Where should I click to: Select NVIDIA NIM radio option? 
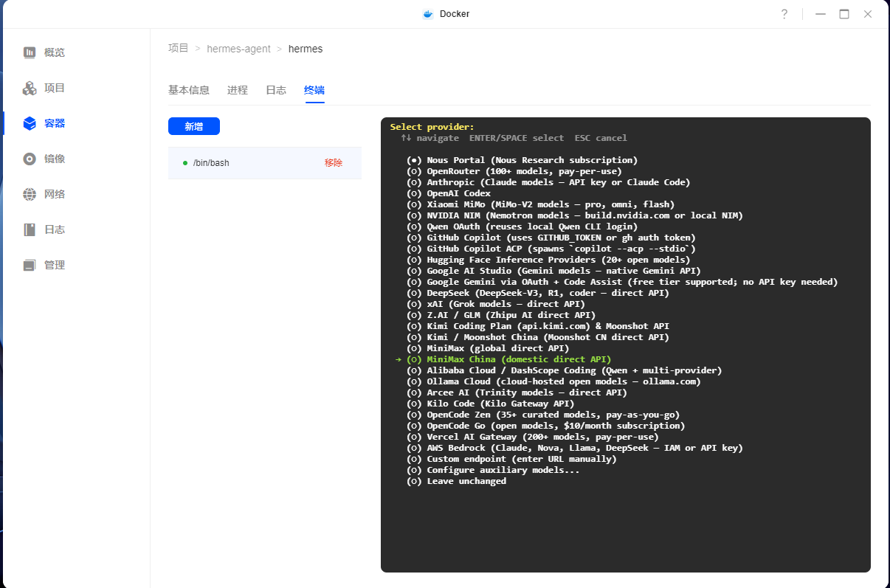pyautogui.click(x=414, y=215)
